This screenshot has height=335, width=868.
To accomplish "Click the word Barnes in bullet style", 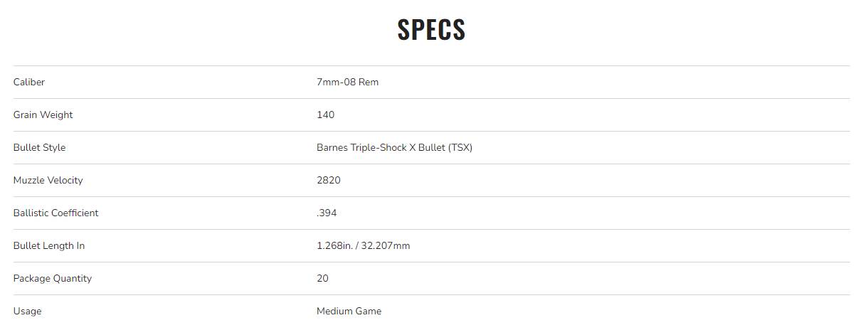I will tap(332, 148).
